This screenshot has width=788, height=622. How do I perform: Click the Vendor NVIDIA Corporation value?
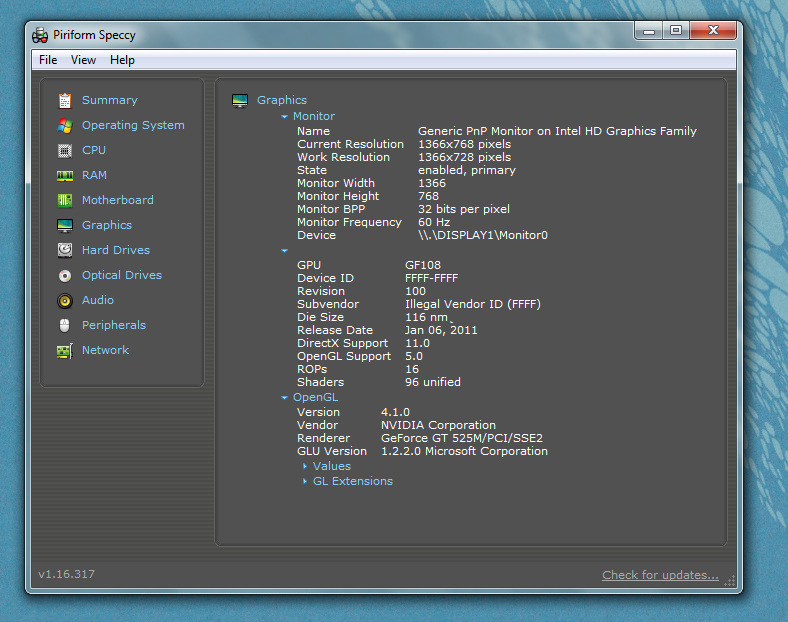coord(438,426)
